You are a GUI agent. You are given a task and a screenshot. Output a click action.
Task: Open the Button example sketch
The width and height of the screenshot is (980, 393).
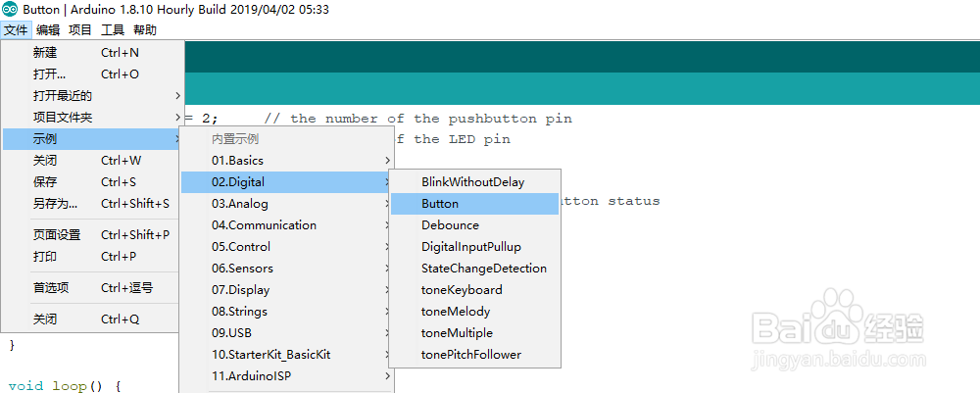point(474,204)
